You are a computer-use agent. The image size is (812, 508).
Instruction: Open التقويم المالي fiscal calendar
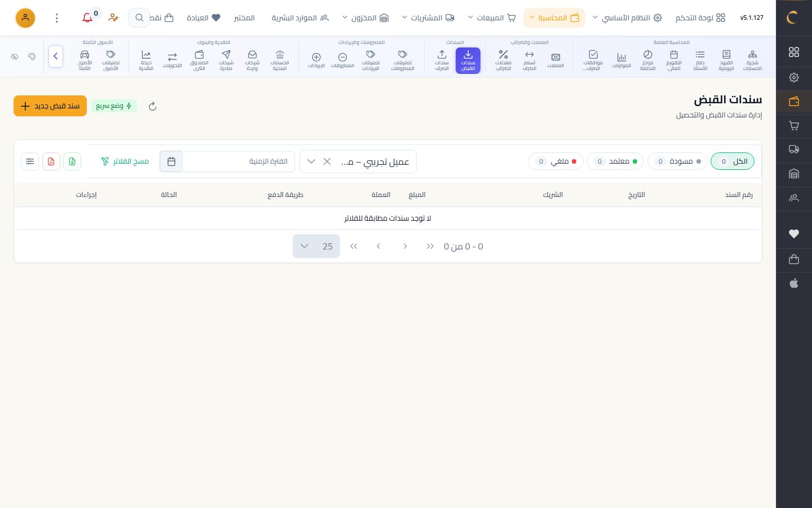(674, 60)
